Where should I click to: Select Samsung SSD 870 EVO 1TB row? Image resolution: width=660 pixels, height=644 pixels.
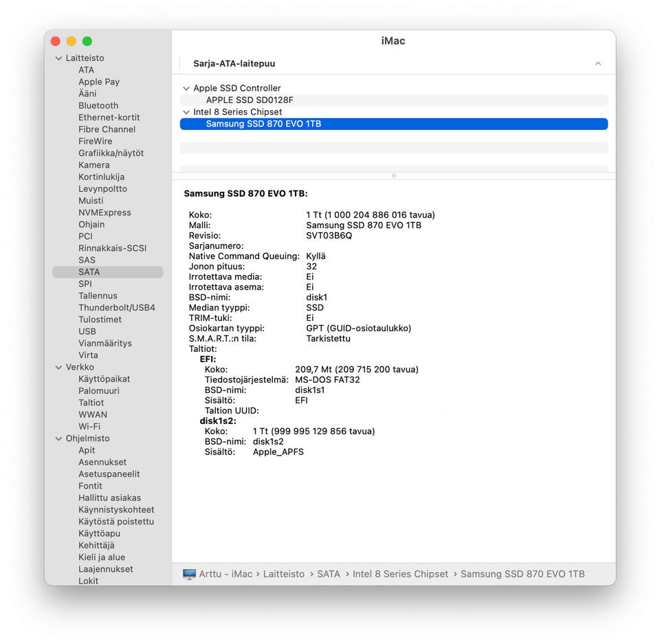pos(393,124)
